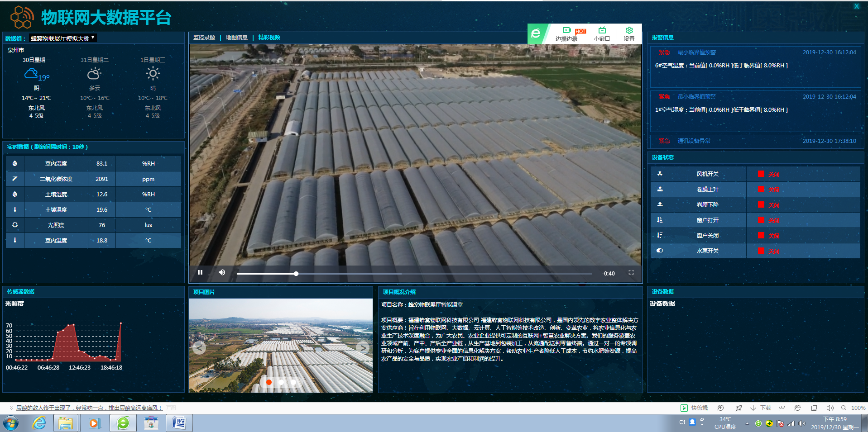Toggle the 窗户关闭 关闭 state switch

pos(769,236)
